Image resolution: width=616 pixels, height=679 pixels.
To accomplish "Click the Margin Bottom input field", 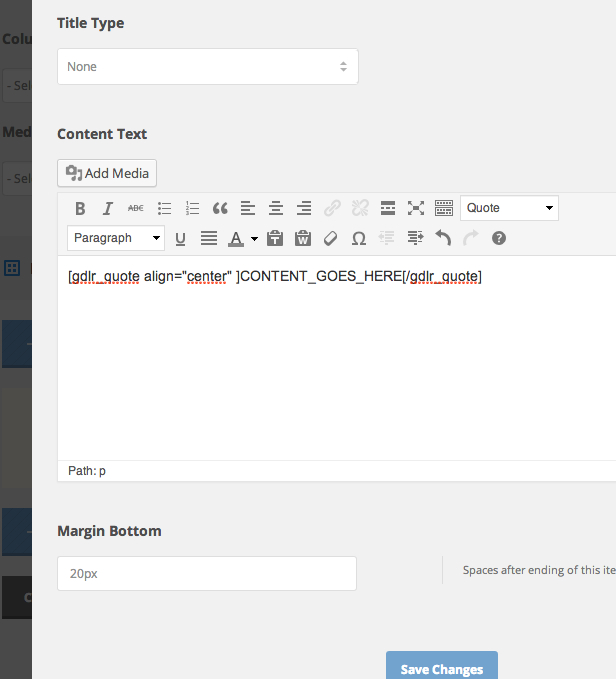I will [207, 574].
